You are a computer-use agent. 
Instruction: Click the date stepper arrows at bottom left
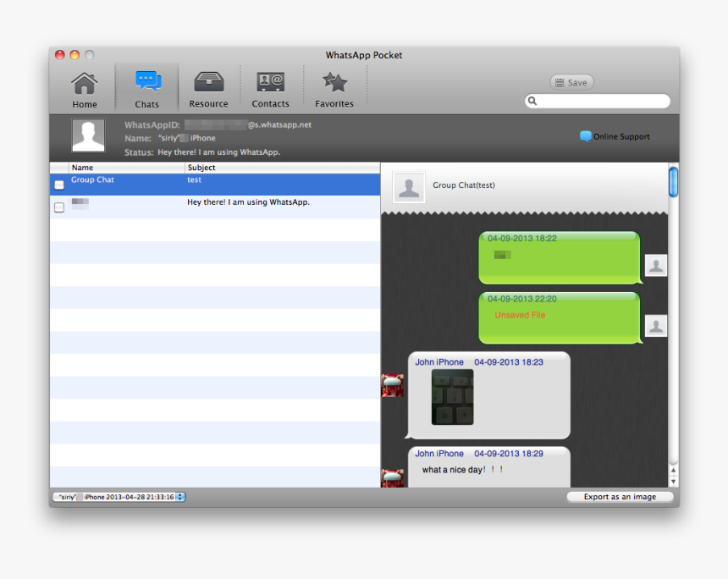[x=179, y=497]
